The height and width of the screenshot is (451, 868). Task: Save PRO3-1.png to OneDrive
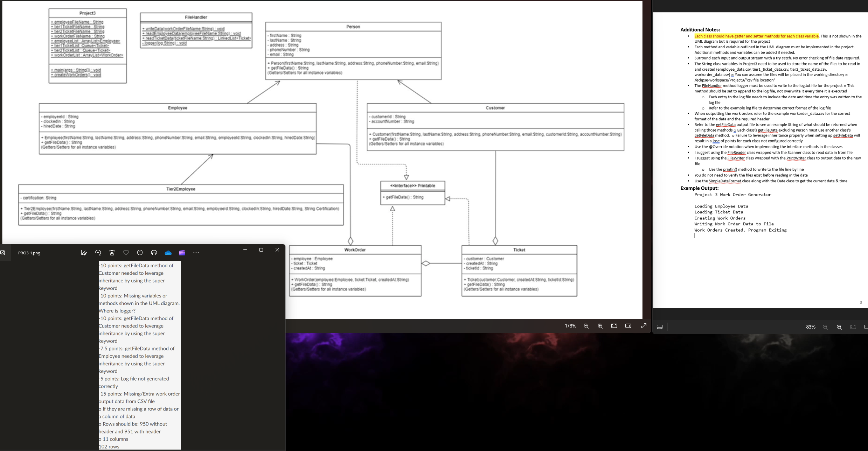[168, 253]
